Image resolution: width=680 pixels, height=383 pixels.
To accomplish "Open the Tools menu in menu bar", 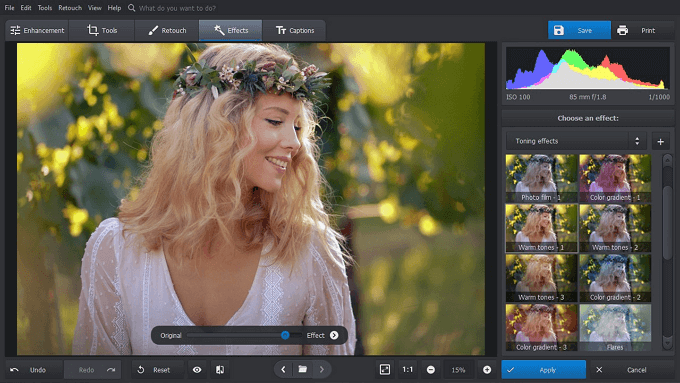I will [45, 8].
